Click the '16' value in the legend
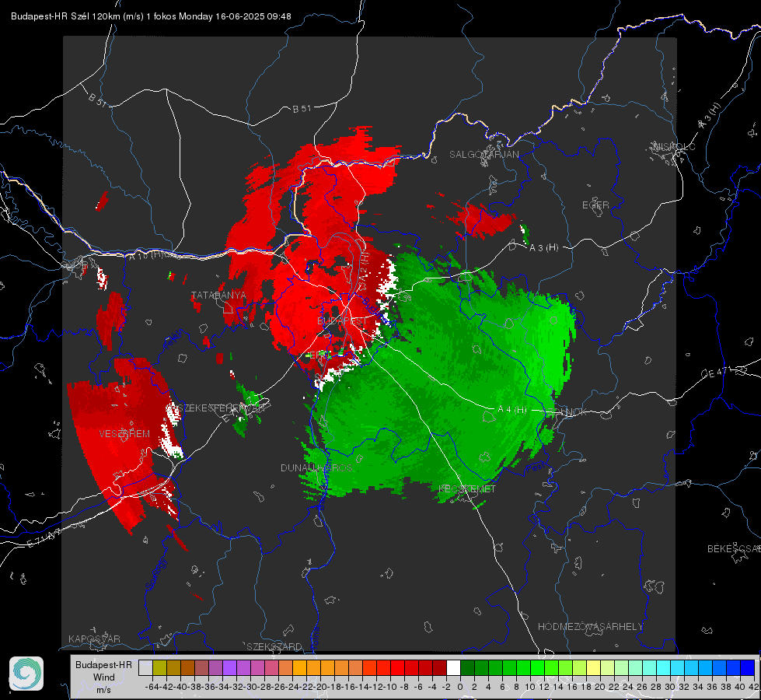 click(x=572, y=687)
